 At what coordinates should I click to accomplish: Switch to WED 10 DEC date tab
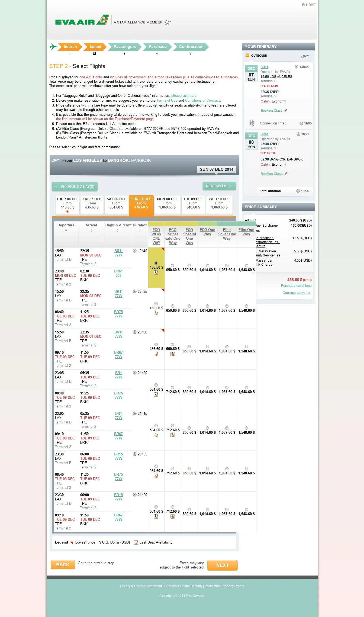tap(219, 205)
